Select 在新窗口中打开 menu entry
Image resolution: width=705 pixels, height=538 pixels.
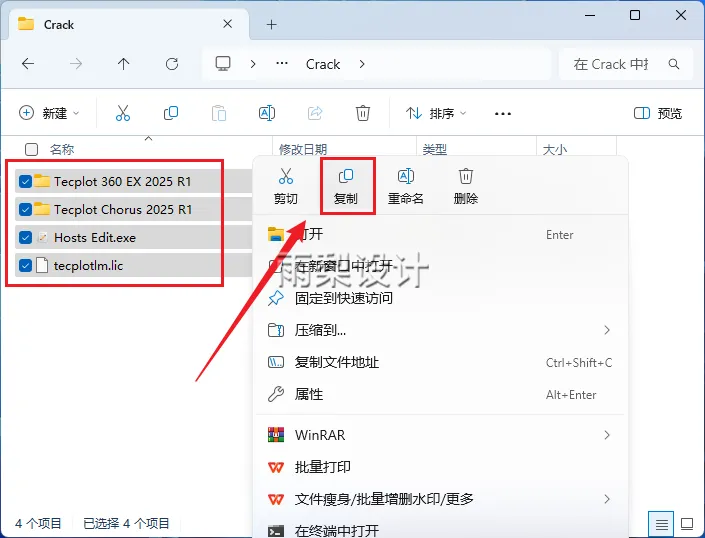[439, 266]
